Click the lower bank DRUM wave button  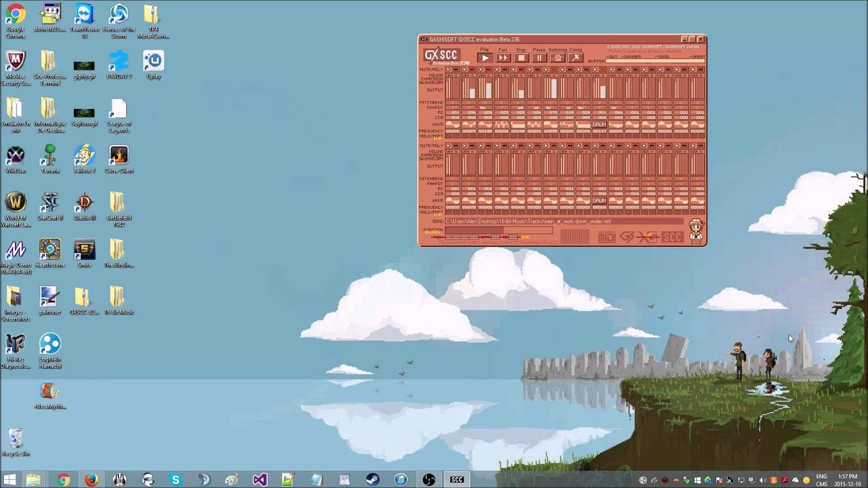coord(599,201)
